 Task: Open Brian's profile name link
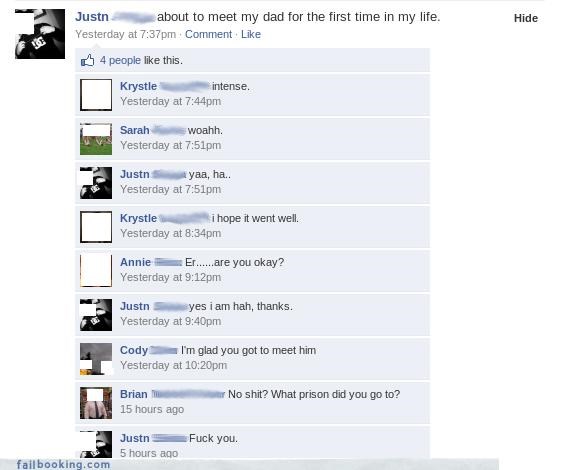tap(134, 394)
